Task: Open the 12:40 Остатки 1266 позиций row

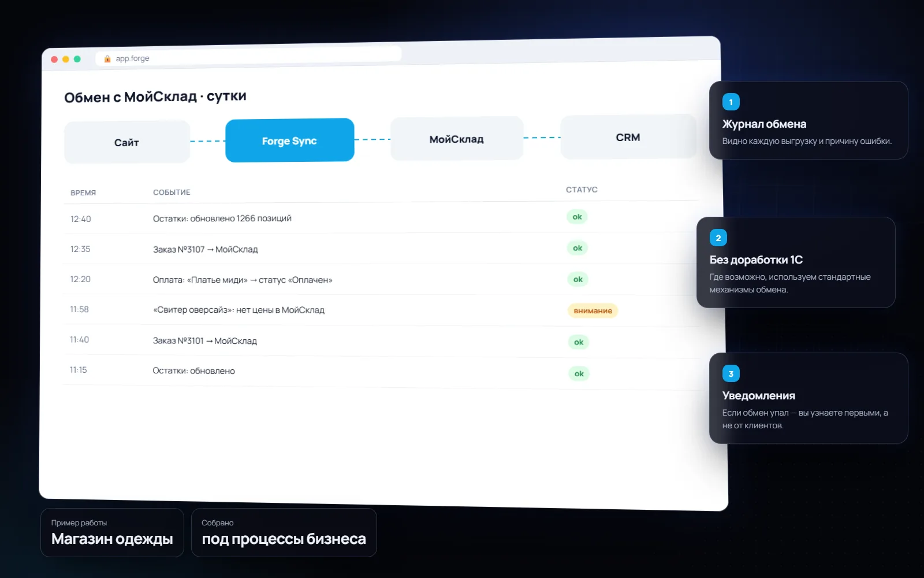Action: [381, 218]
